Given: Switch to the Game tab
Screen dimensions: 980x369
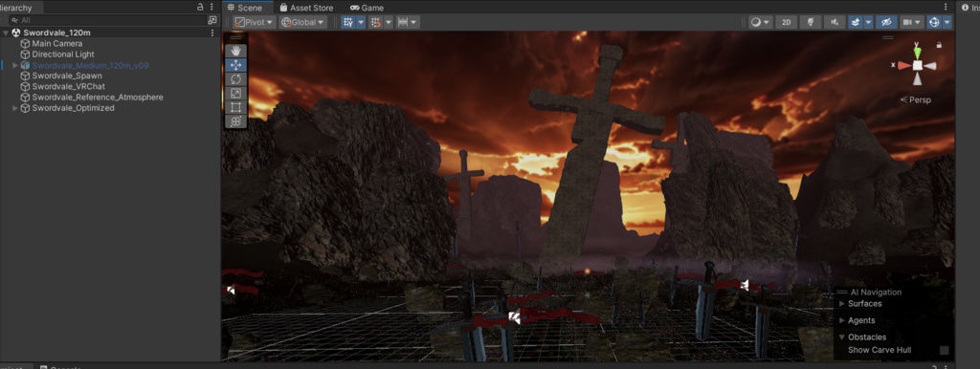Looking at the screenshot, I should pyautogui.click(x=367, y=8).
